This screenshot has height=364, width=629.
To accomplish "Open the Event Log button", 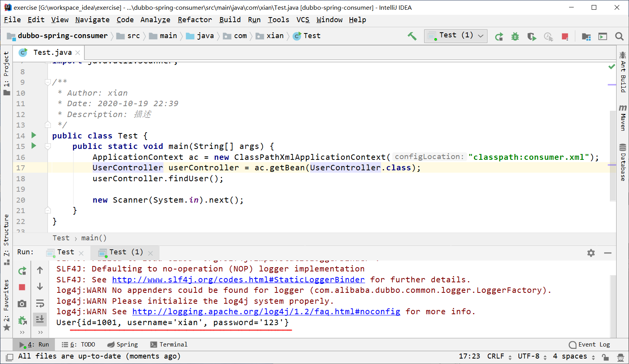I will (589, 345).
